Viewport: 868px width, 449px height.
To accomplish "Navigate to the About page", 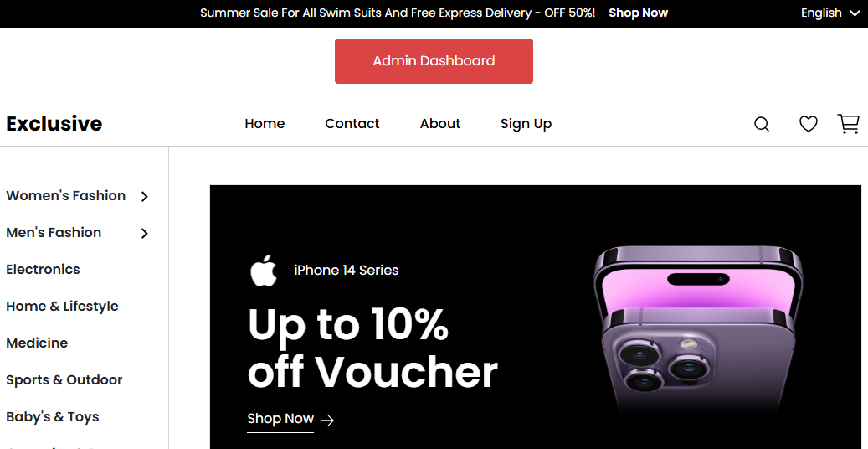I will (440, 124).
